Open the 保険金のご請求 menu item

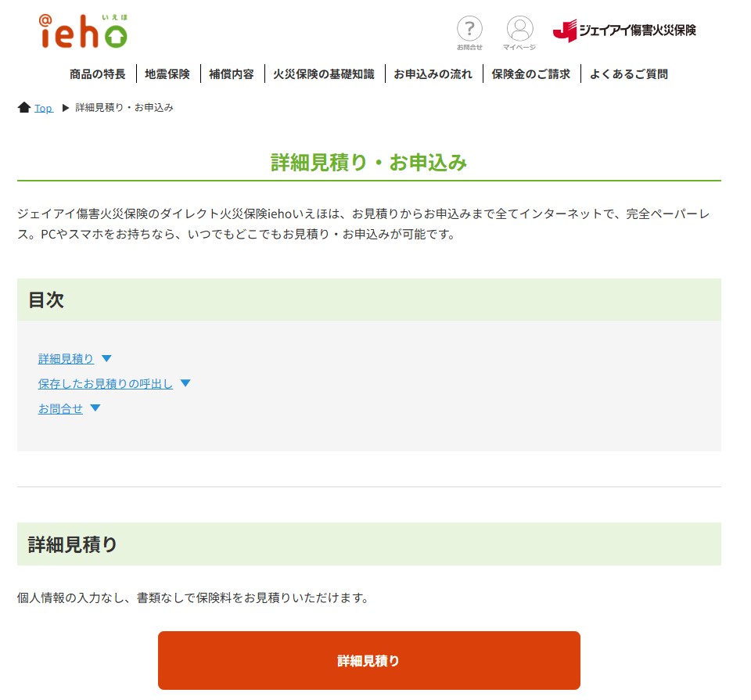coord(531,74)
